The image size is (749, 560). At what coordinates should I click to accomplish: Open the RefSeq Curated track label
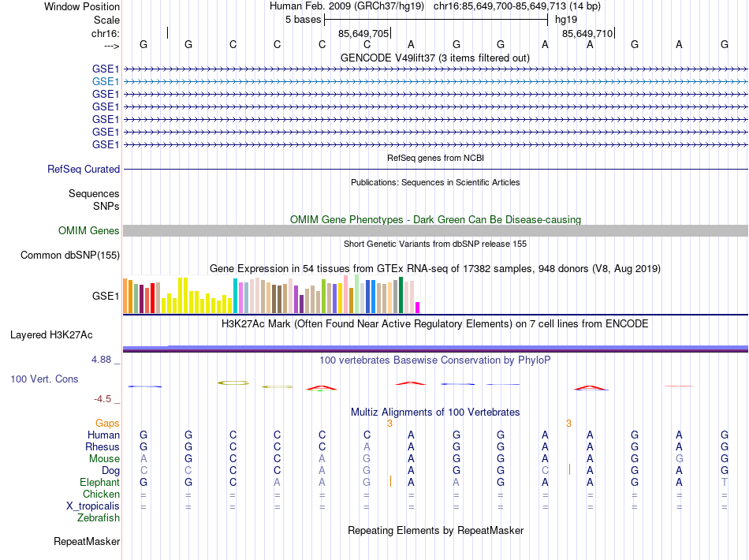click(x=84, y=169)
